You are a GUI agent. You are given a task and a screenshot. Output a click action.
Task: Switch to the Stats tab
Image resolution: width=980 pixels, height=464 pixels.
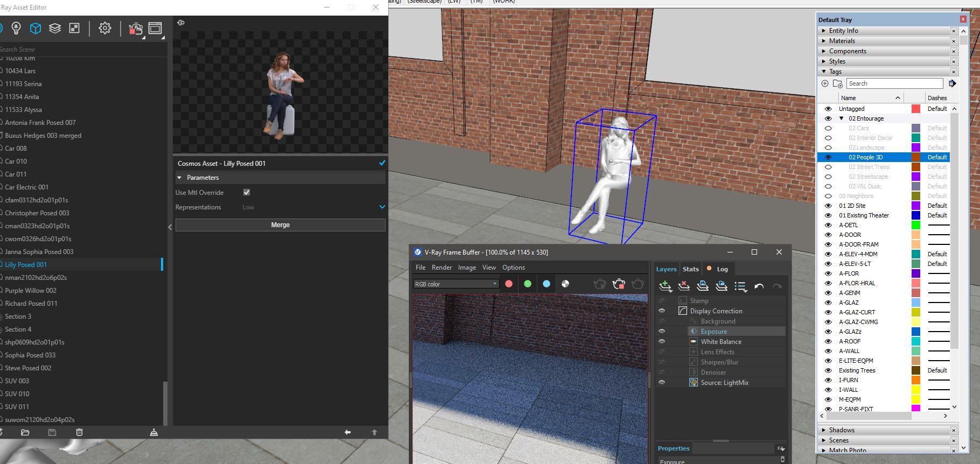(x=691, y=269)
